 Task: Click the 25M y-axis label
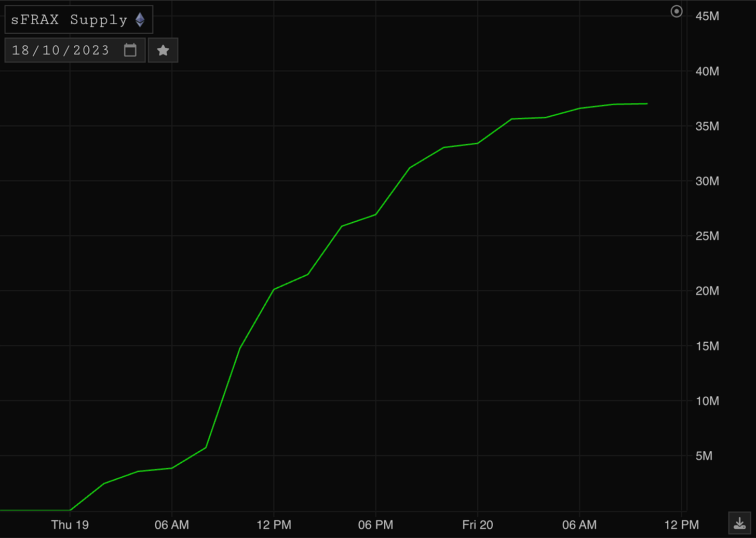coord(707,236)
